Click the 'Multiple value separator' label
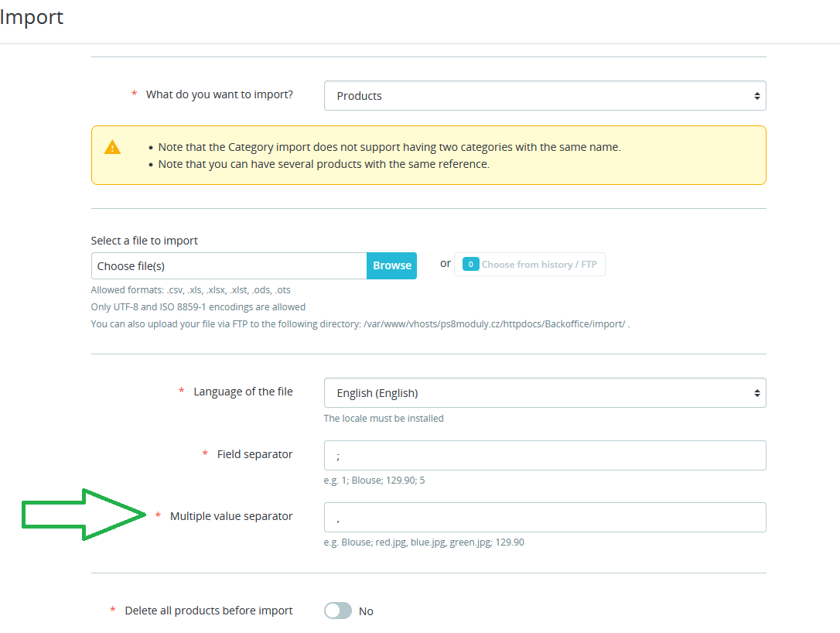Image resolution: width=840 pixels, height=633 pixels. click(231, 516)
